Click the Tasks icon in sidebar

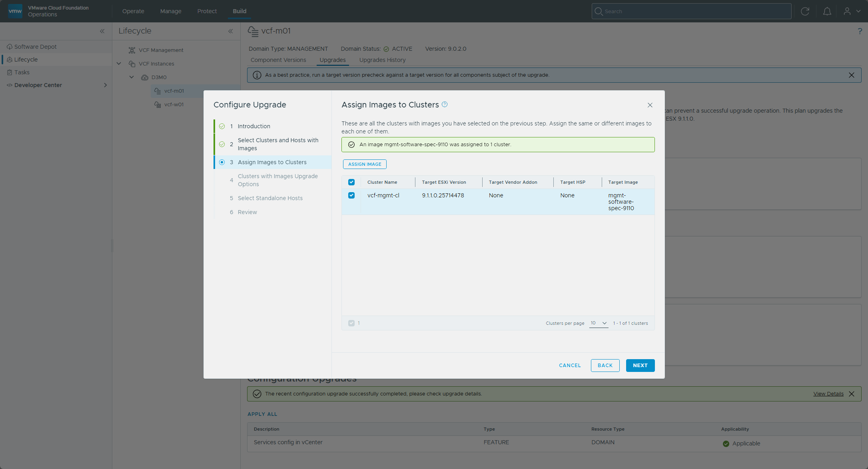(x=10, y=72)
